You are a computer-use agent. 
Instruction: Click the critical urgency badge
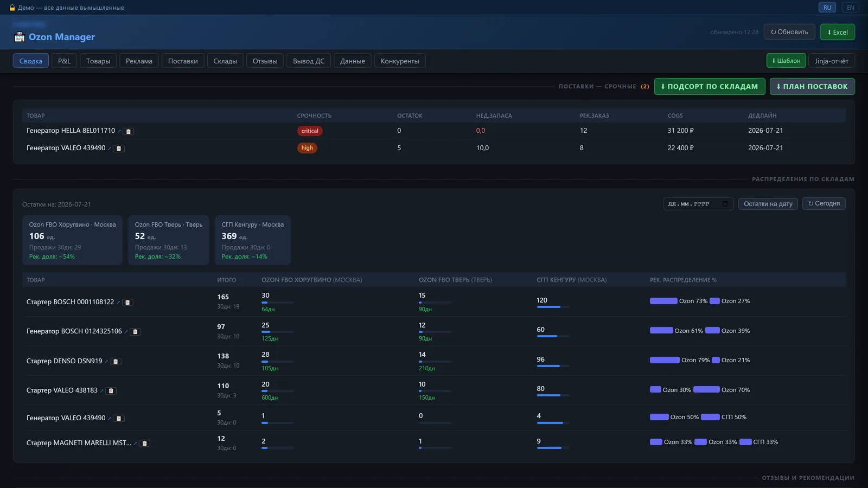[x=310, y=131]
